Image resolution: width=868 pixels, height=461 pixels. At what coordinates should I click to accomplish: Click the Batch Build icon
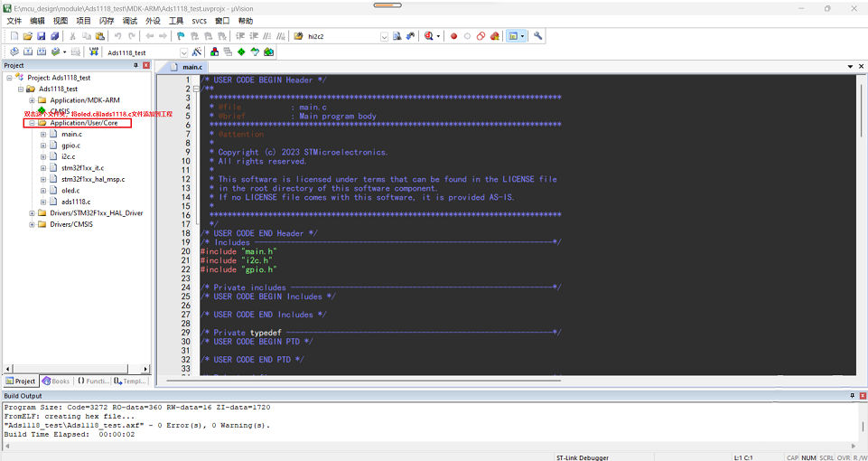[x=55, y=52]
